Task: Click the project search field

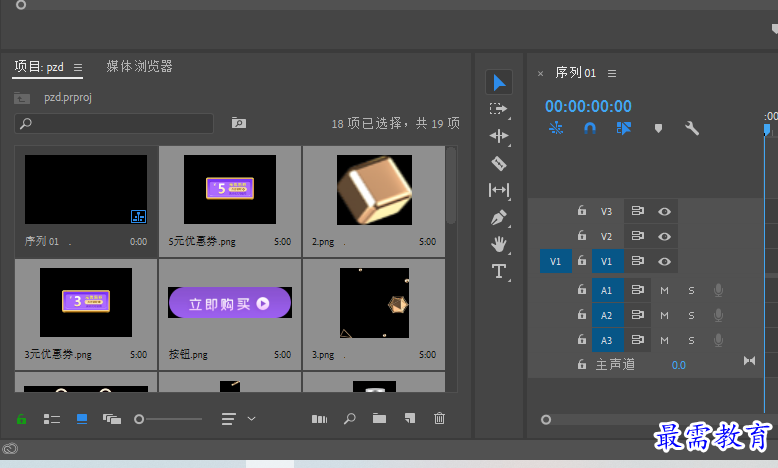Action: [x=114, y=123]
